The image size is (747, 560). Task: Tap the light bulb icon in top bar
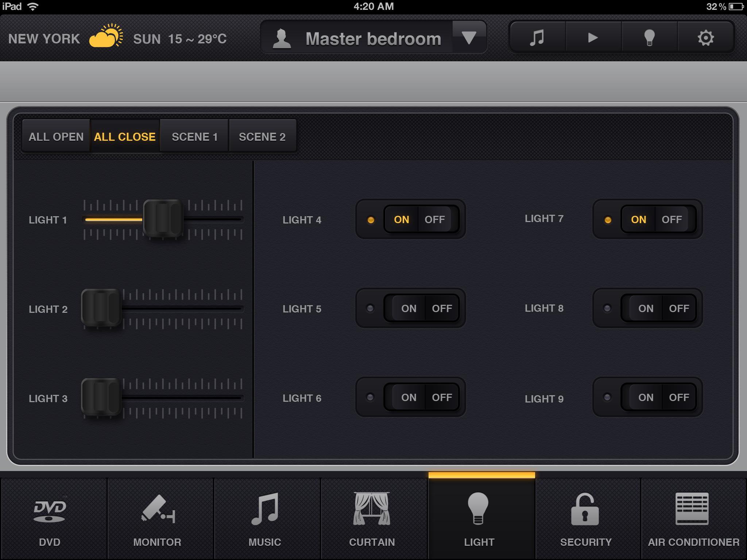pos(649,38)
